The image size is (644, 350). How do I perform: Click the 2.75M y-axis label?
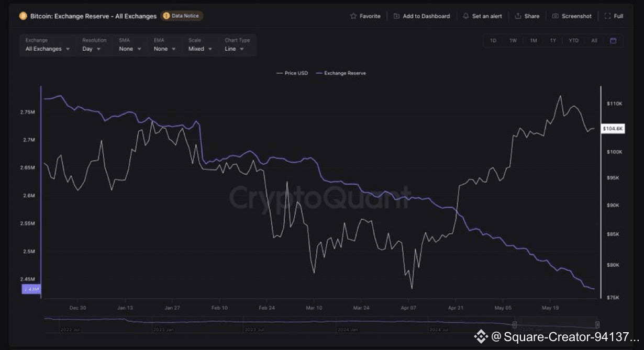pyautogui.click(x=28, y=112)
